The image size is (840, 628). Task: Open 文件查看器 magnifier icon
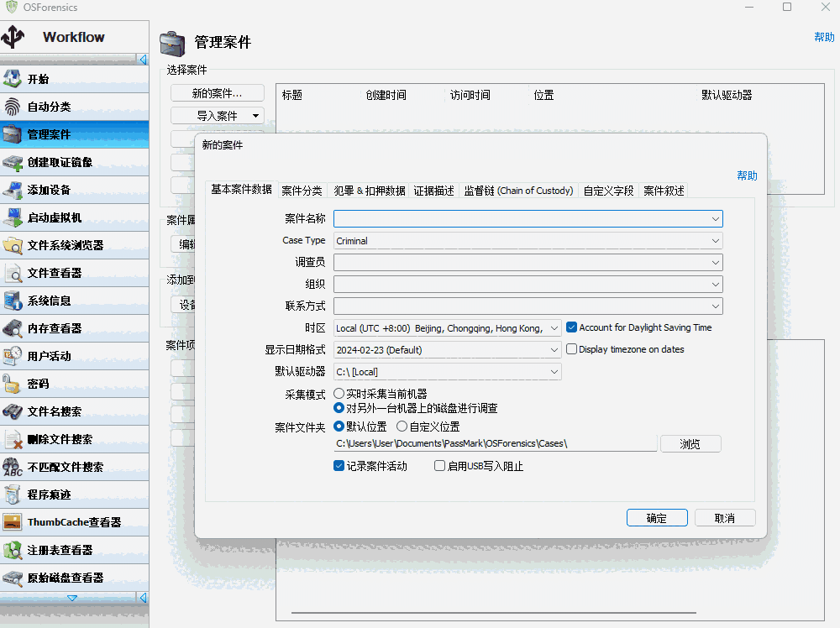[13, 273]
